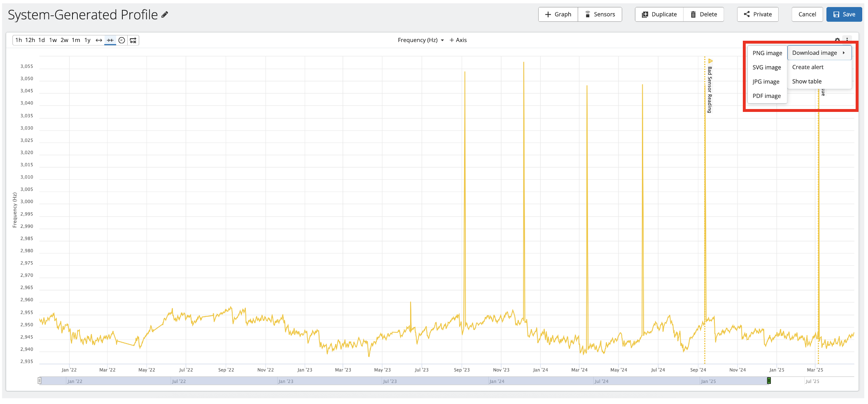Click the Sep '23 x-axis label
This screenshot has height=404, width=868.
coord(462,370)
